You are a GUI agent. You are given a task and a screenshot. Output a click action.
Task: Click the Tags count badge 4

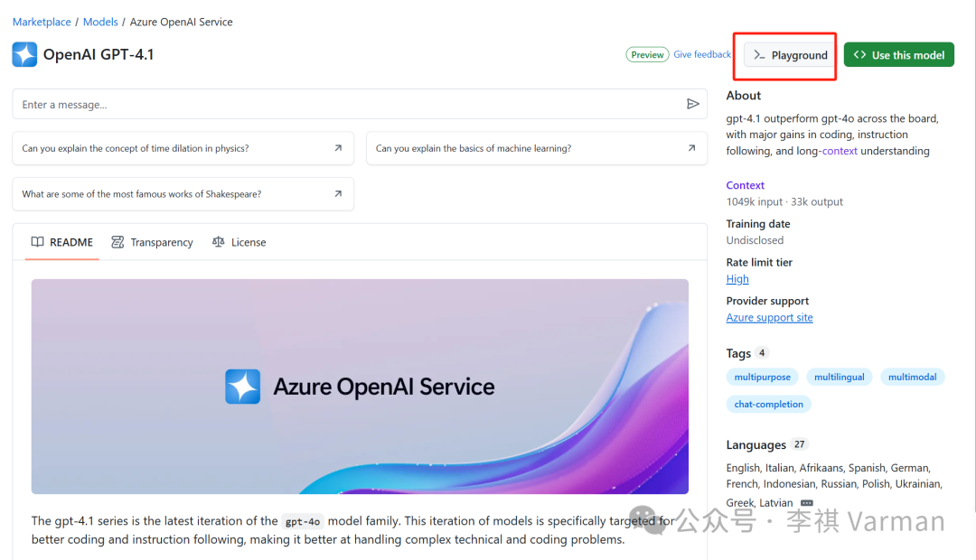pyautogui.click(x=762, y=353)
